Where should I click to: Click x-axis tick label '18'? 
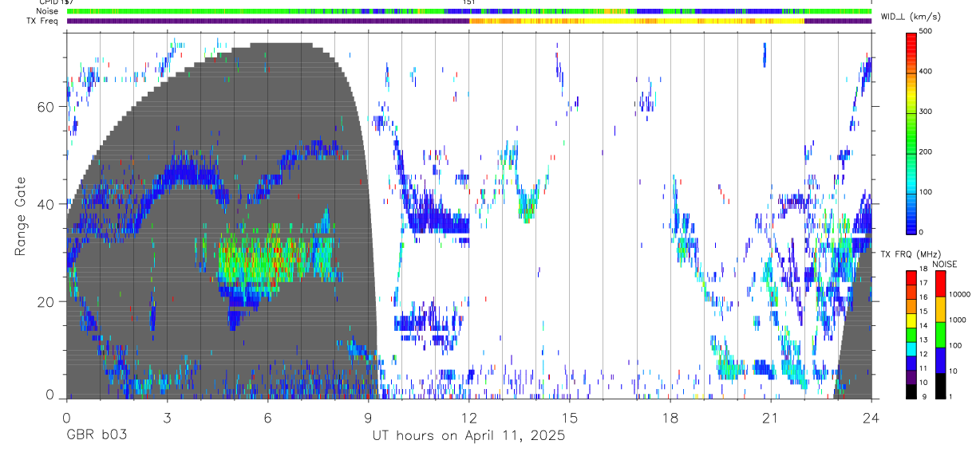tap(670, 417)
